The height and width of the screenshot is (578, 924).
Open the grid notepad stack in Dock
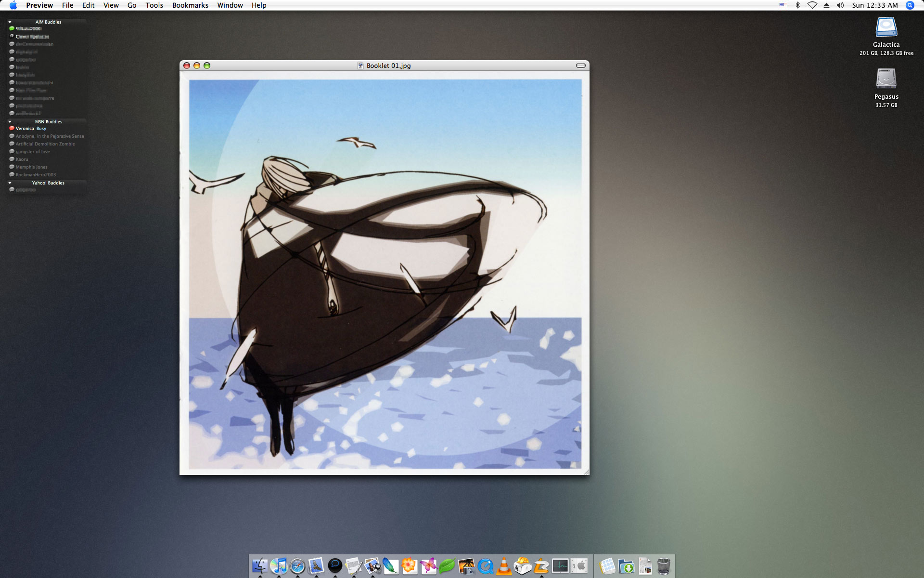pyautogui.click(x=607, y=565)
